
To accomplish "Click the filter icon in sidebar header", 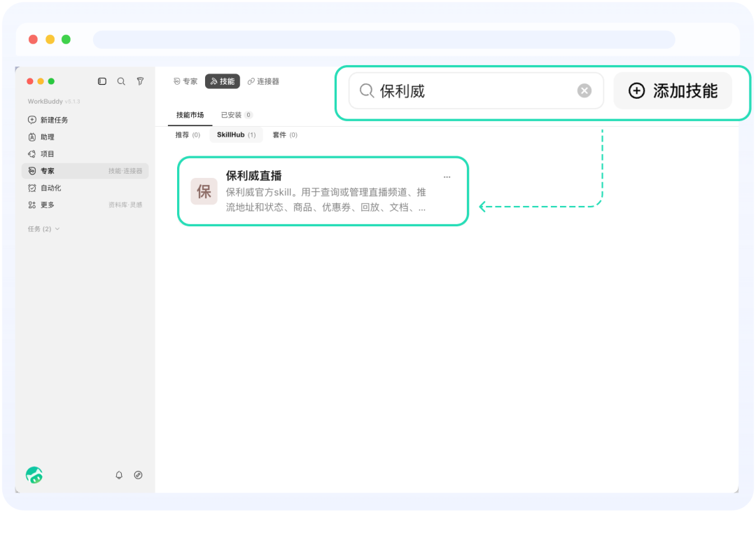I will tap(140, 81).
